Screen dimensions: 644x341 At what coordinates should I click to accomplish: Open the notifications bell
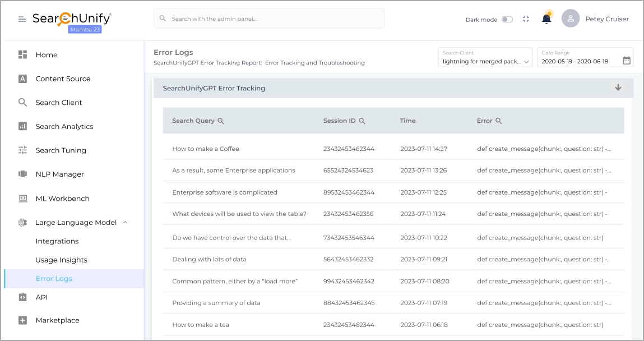pyautogui.click(x=546, y=19)
